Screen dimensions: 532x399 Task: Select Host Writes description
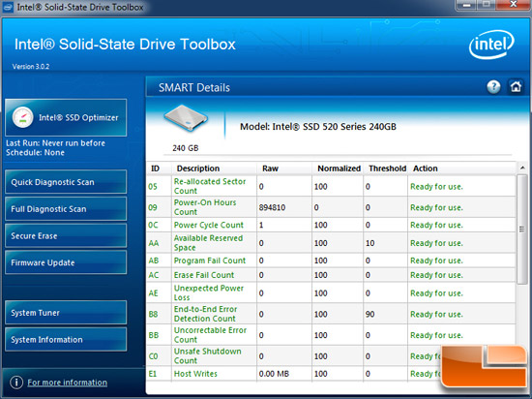(x=195, y=374)
